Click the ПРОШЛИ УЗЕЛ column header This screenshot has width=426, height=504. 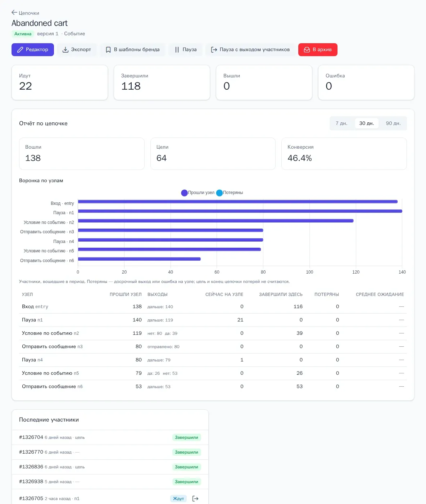[x=126, y=294]
